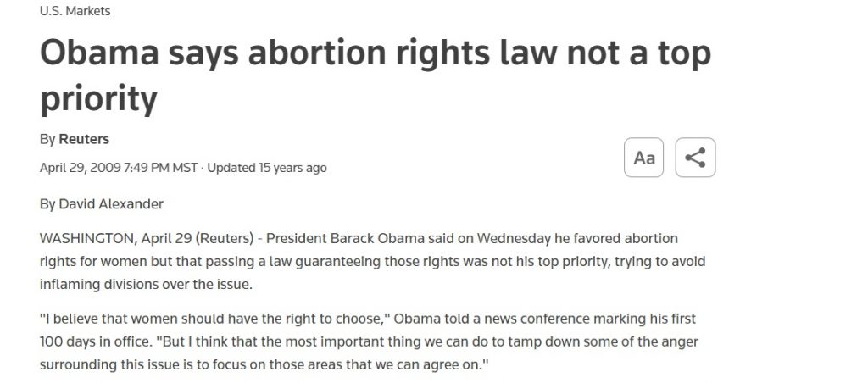Open the U.S. Markets section link
The width and height of the screenshot is (868, 383).
[75, 11]
